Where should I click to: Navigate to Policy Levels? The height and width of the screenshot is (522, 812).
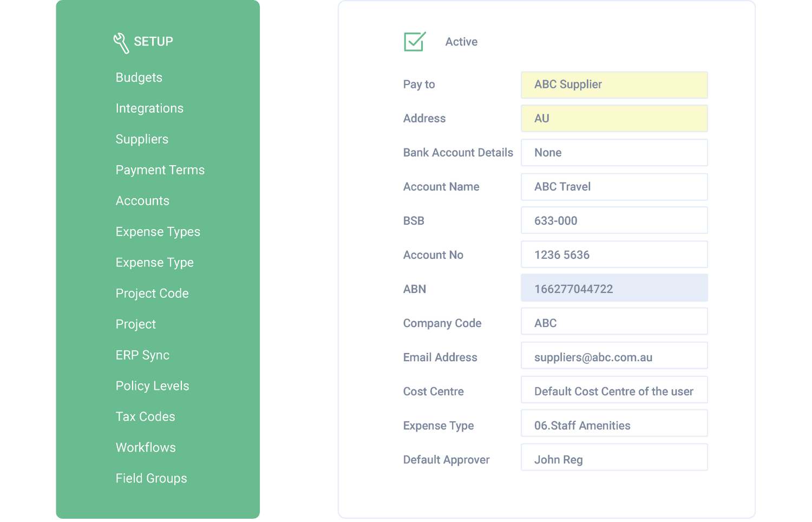pyautogui.click(x=152, y=386)
